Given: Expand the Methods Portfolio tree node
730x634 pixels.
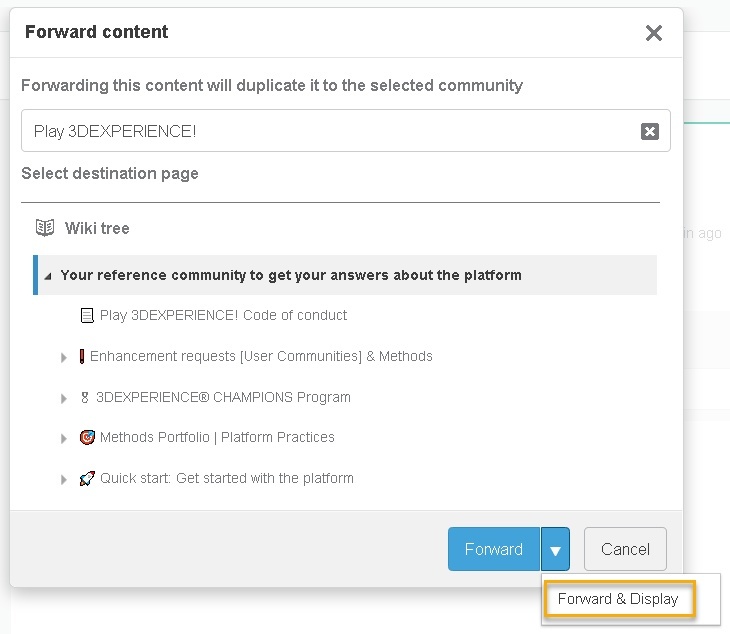Looking at the screenshot, I should pyautogui.click(x=65, y=438).
